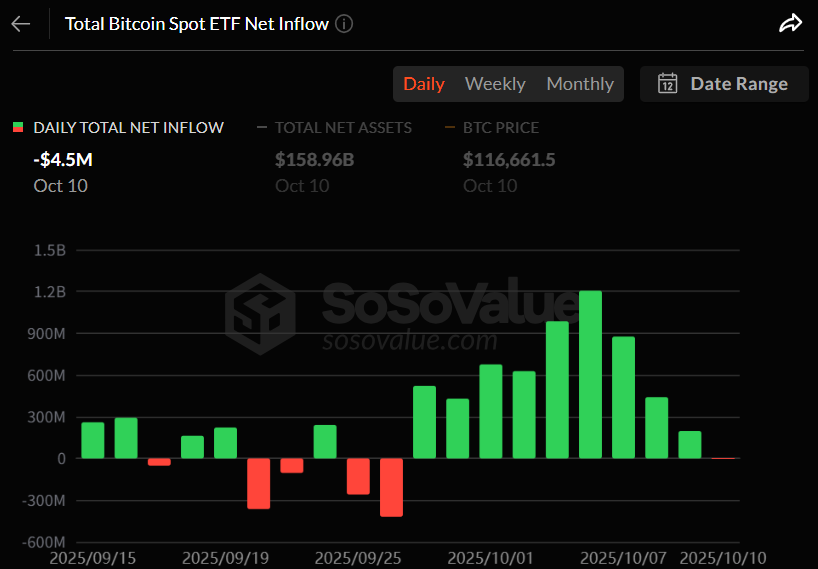Click the tiny red bar at 2025/10/10
This screenshot has width=818, height=569.
click(x=723, y=458)
